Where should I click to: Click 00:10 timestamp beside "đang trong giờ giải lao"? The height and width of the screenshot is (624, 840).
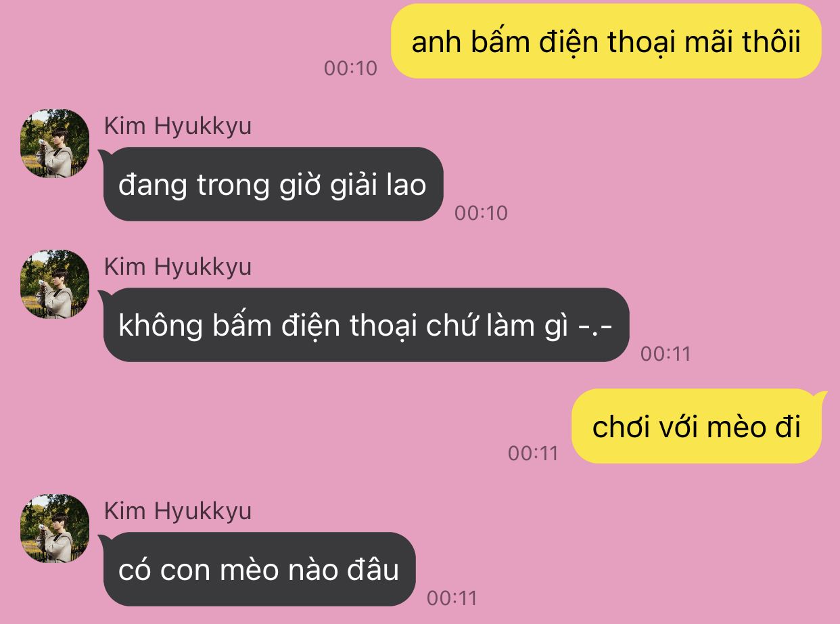point(481,213)
